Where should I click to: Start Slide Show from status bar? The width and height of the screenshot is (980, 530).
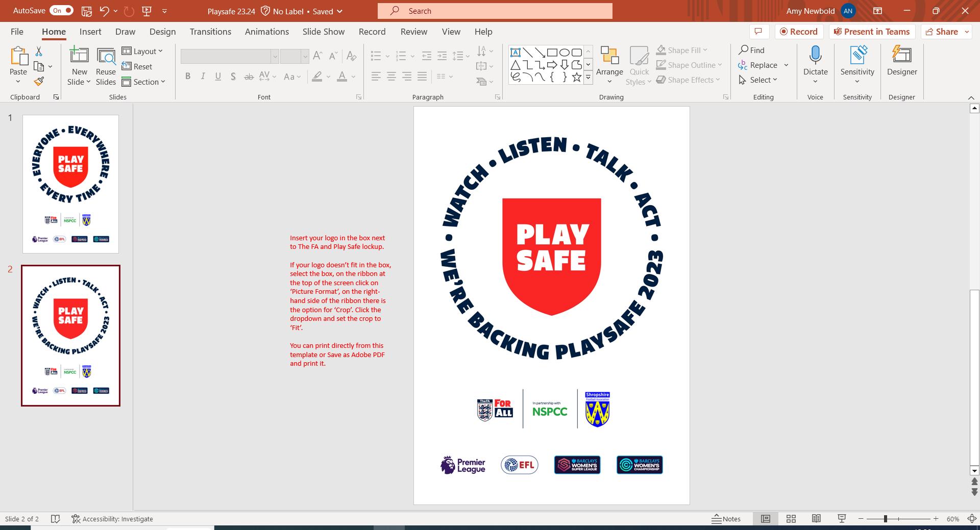(x=842, y=519)
